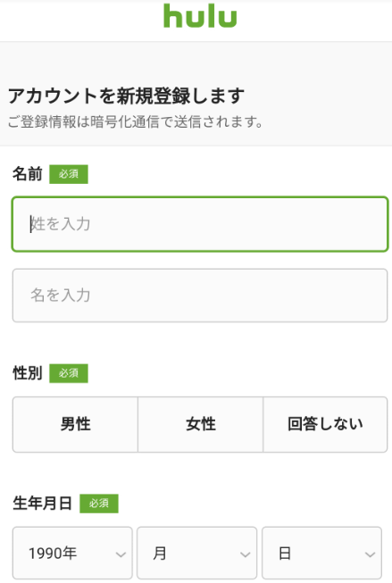Screen dimensions: 392x583
Task: Click the chevron arrow in day selector
Action: tap(370, 554)
